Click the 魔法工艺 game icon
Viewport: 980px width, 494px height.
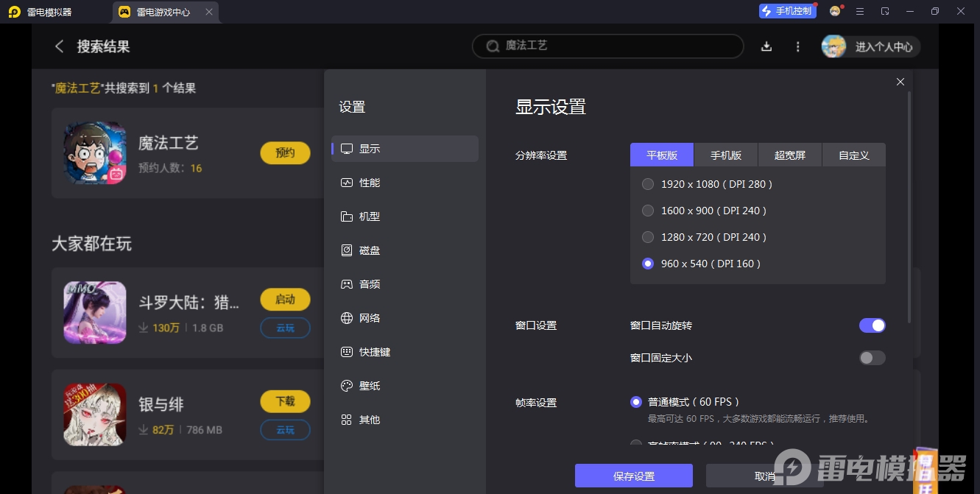click(x=95, y=153)
